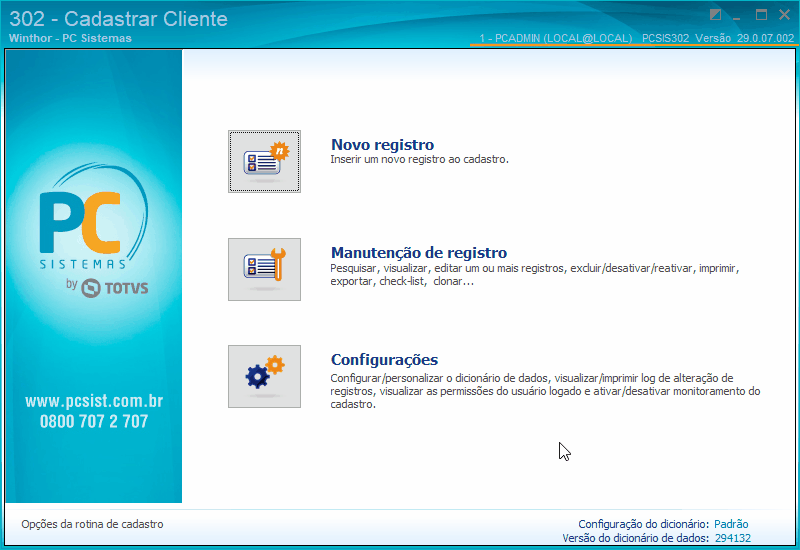Screen dimensions: 800x550
Task: Click the dictionary version number 294132
Action: (x=733, y=538)
